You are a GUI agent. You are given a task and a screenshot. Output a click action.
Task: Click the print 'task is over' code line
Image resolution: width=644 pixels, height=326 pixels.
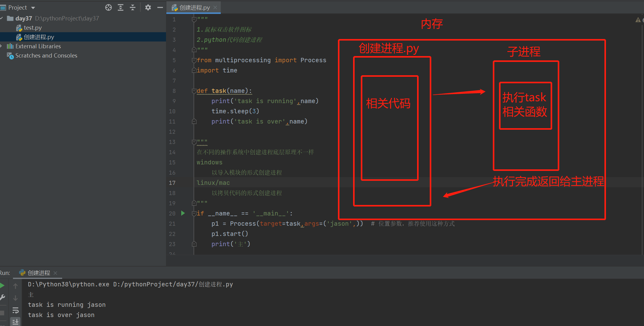click(259, 121)
